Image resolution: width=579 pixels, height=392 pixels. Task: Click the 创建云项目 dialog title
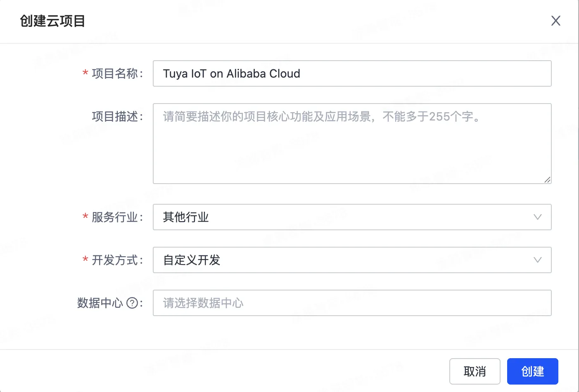[52, 21]
